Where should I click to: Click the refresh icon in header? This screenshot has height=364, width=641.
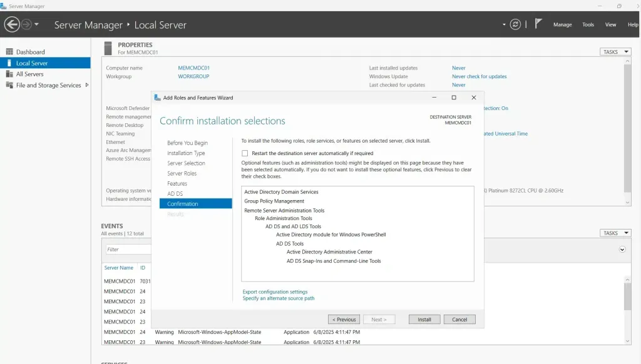point(515,24)
